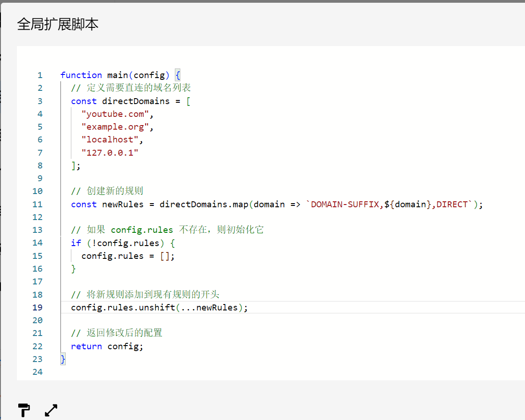The height and width of the screenshot is (420, 525).
Task: Click the 全局扩展脚本 dialog title
Action: [x=58, y=24]
